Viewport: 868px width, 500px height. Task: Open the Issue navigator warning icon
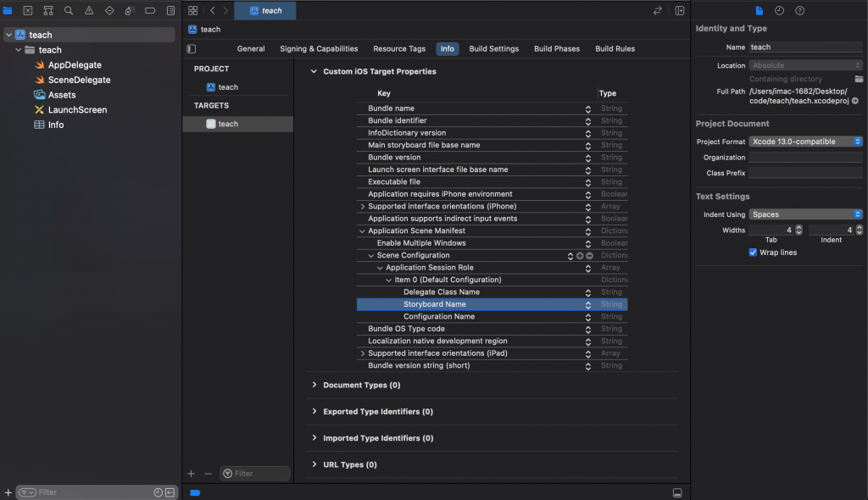pos(88,10)
